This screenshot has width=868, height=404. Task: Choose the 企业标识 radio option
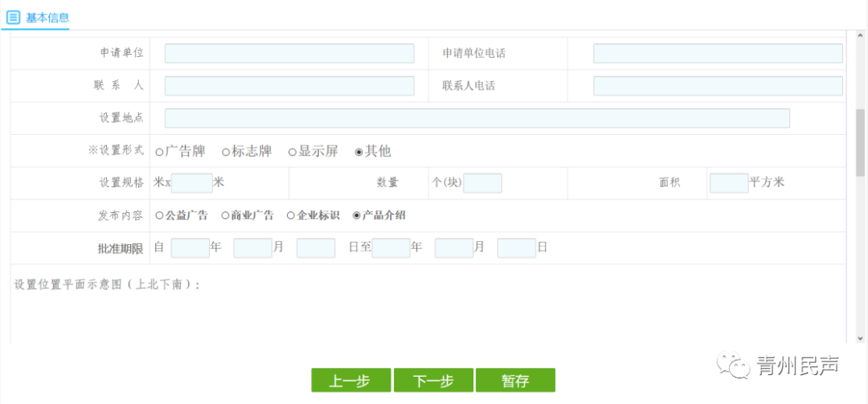tap(291, 215)
